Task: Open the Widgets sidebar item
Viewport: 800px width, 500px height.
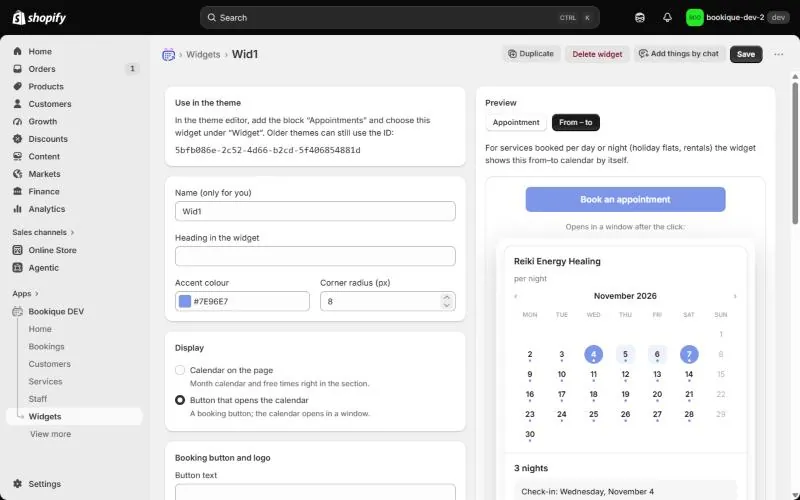Action: (74, 416)
